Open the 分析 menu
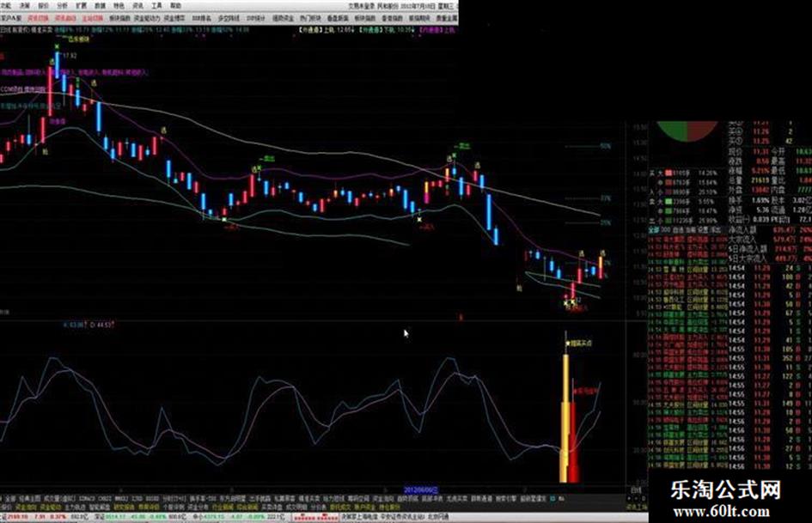 point(62,6)
